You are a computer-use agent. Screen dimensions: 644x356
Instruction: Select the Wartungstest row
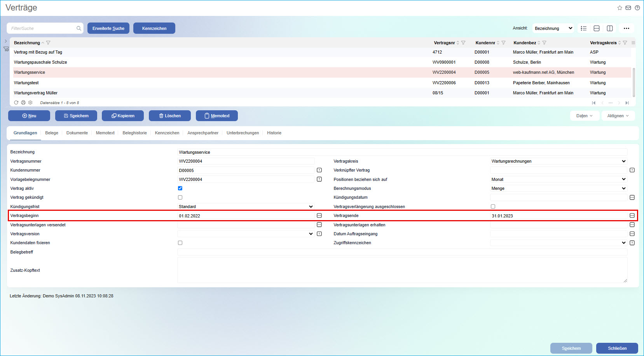[x=322, y=83]
